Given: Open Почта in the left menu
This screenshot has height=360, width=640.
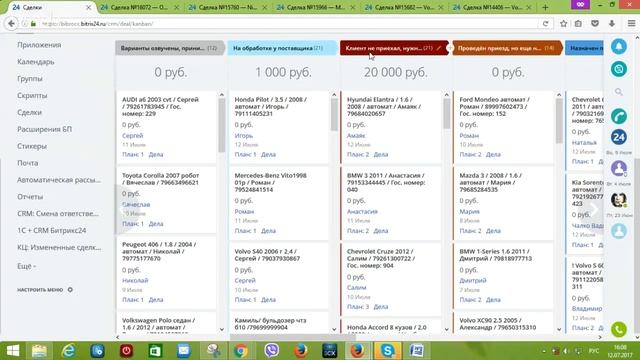Looking at the screenshot, I should coord(28,163).
